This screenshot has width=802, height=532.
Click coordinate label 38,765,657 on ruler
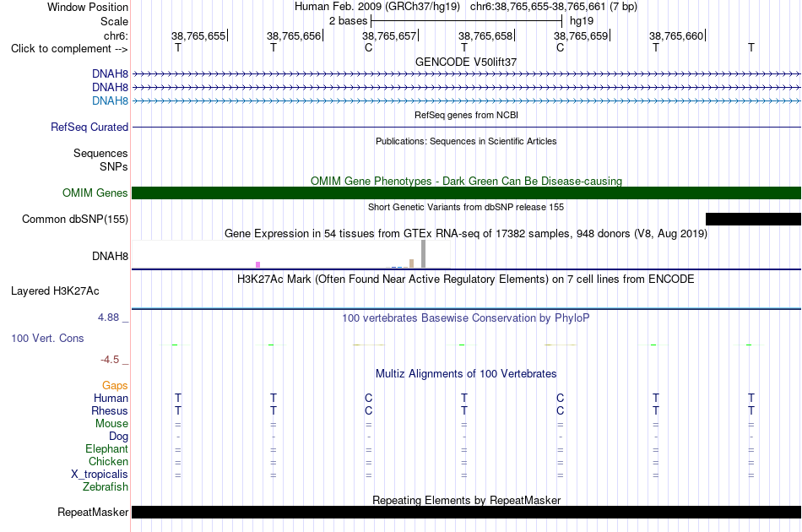pyautogui.click(x=389, y=35)
